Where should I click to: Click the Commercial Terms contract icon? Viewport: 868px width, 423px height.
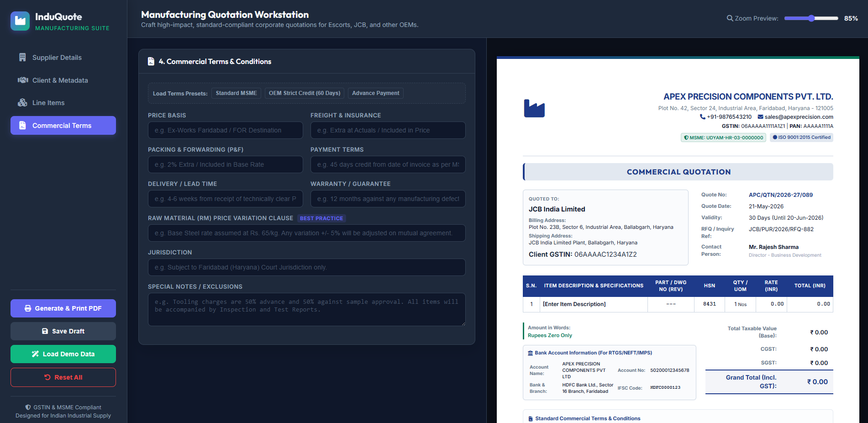[22, 125]
